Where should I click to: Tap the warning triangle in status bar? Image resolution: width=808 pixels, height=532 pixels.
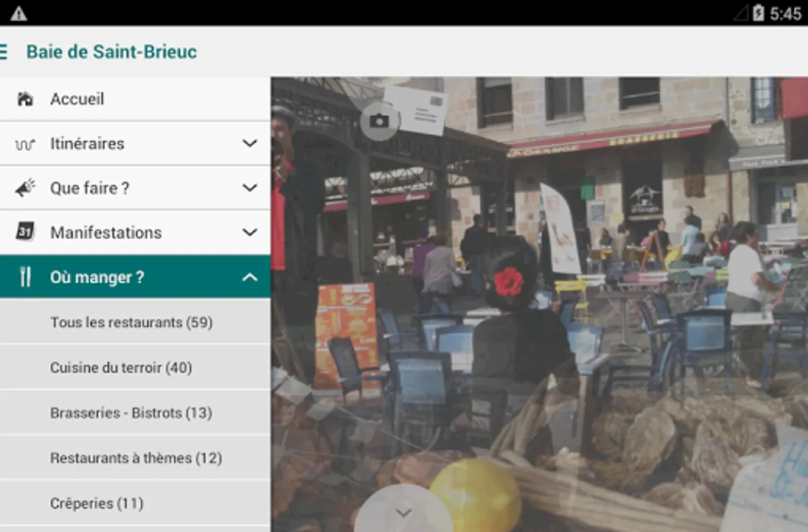pyautogui.click(x=19, y=13)
